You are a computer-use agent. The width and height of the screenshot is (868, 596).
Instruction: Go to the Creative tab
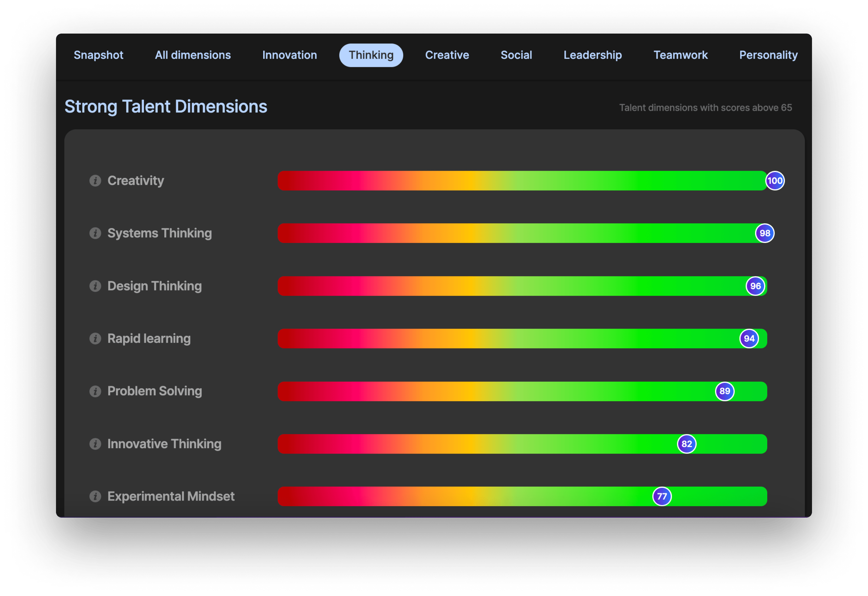pyautogui.click(x=447, y=55)
